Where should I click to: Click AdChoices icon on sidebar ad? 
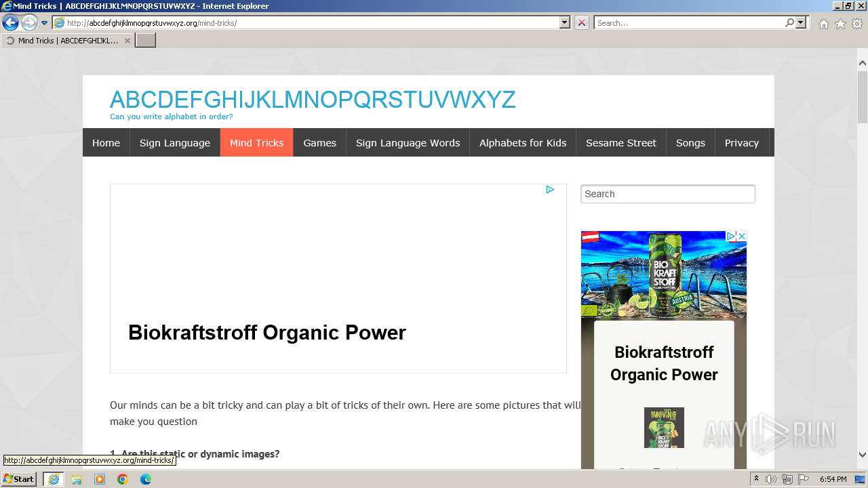[731, 236]
